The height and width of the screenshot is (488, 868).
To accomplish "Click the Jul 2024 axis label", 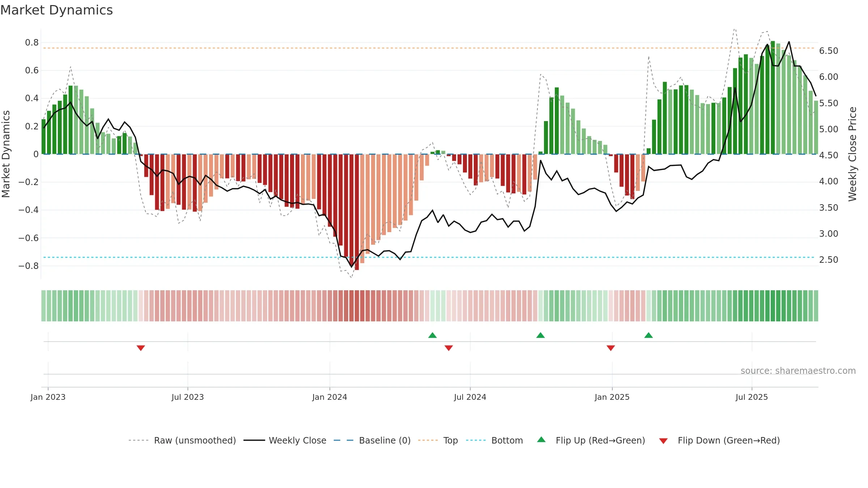I will tap(470, 397).
